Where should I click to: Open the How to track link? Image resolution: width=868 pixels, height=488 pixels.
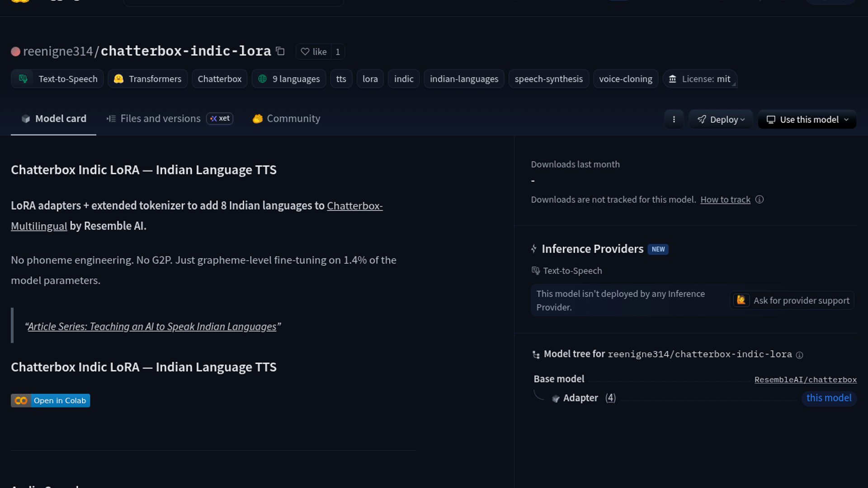tap(725, 199)
